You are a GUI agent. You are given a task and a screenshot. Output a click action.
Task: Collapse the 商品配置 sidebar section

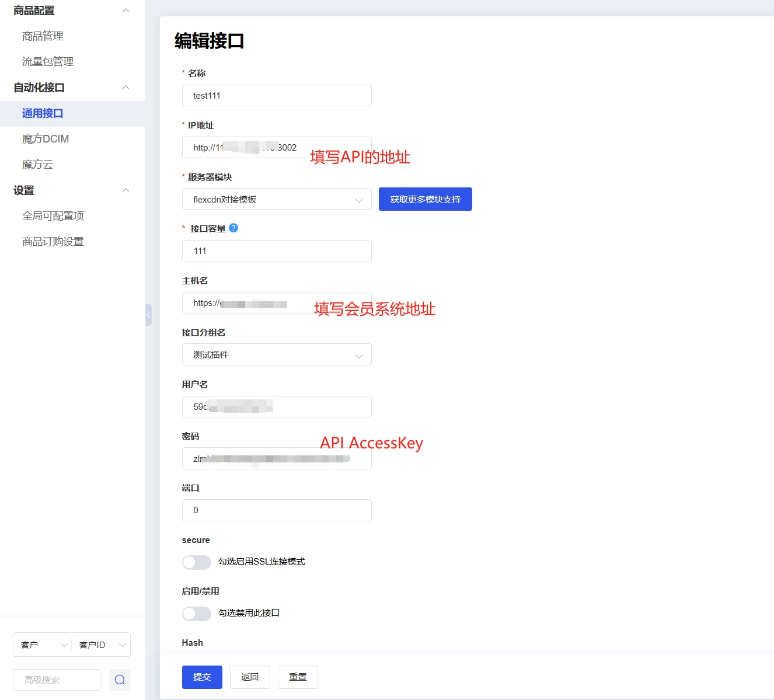point(125,10)
